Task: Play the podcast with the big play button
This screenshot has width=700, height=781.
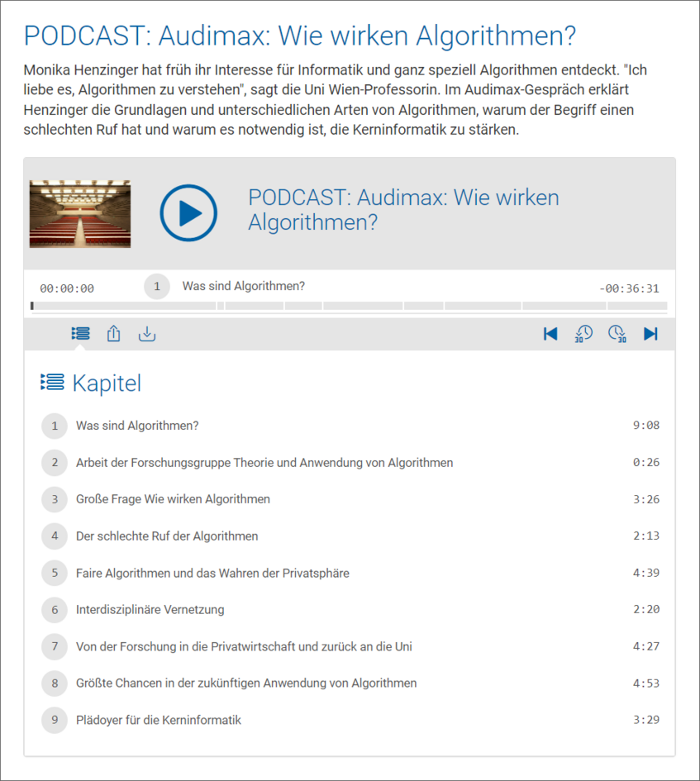Action: (x=188, y=212)
